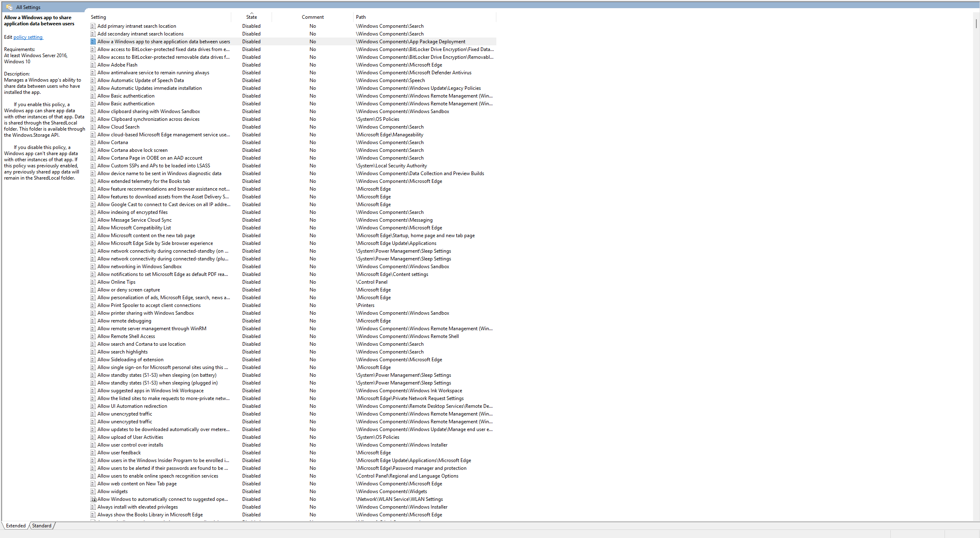Click the icon for Always install with elevated privileges
Screen dimensions: 980x538
93,507
